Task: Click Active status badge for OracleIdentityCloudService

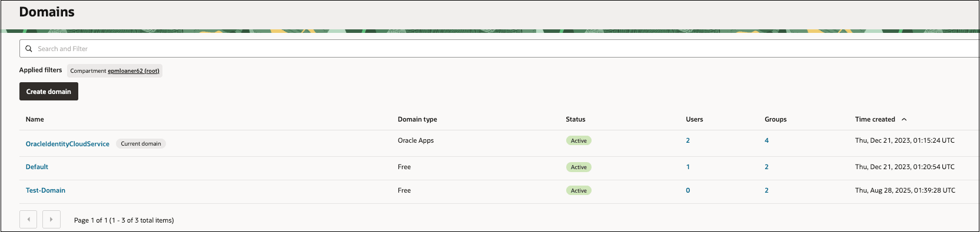Action: 579,140
